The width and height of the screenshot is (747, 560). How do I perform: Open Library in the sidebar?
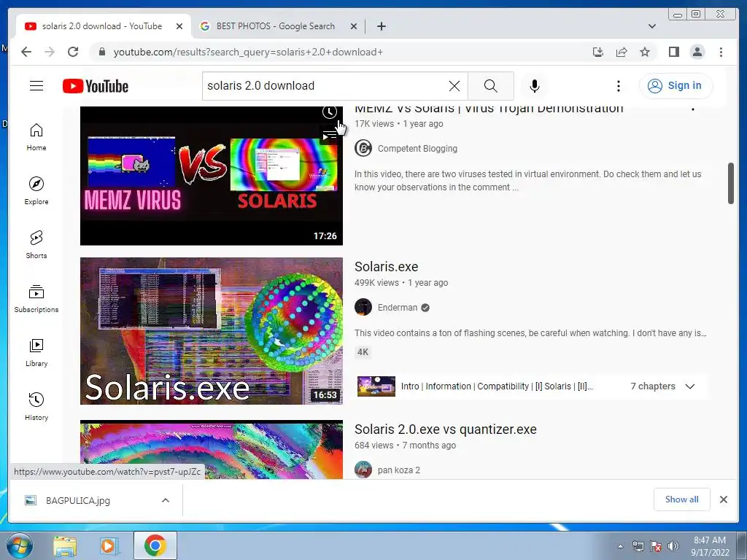36,352
